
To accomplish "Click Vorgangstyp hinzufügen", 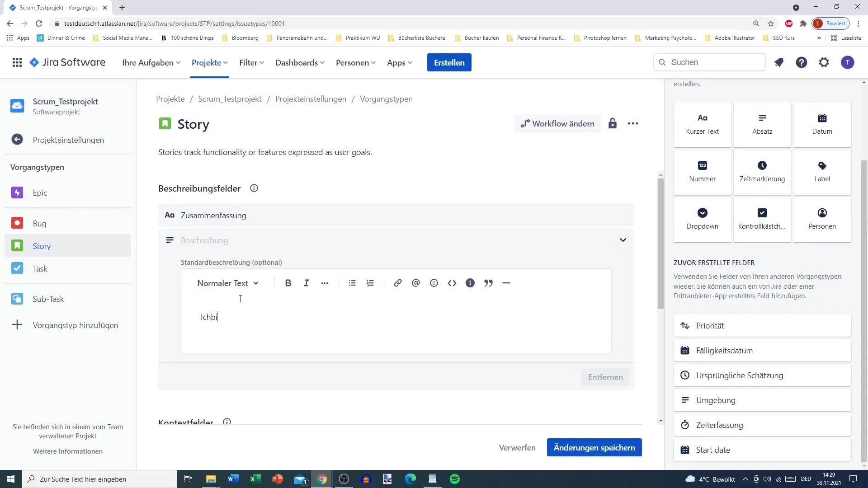I will tap(68, 325).
